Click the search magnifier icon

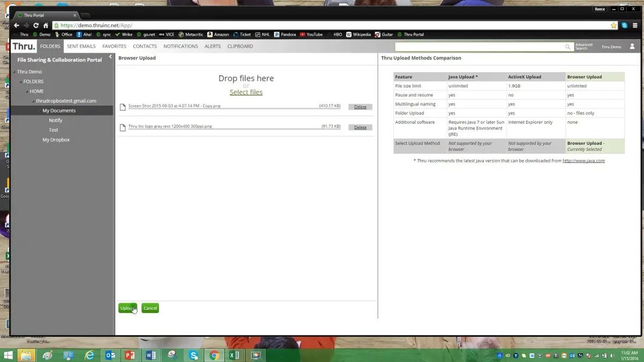tap(568, 47)
